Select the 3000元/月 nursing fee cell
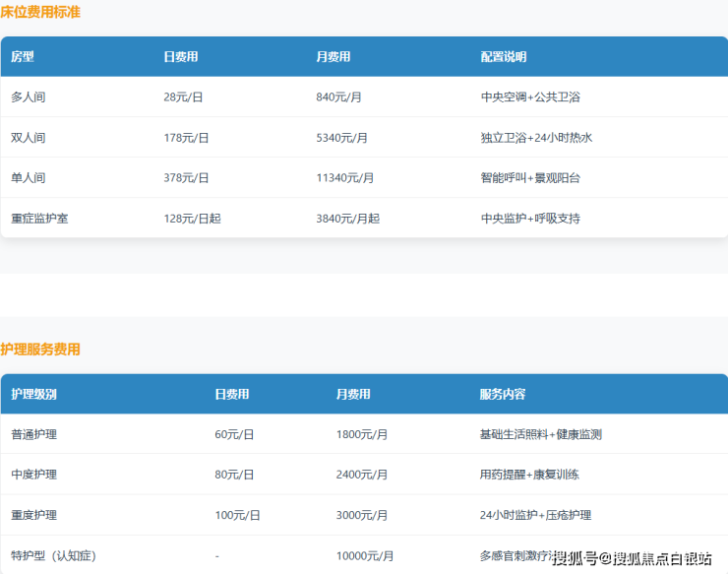Viewport: 728px width, 574px height. (362, 515)
